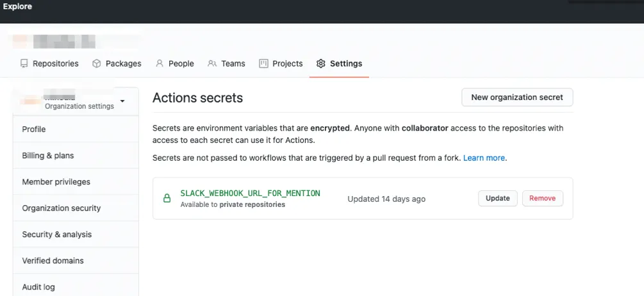This screenshot has height=296, width=644.
Task: Click Explore in the top bar
Action: (17, 6)
